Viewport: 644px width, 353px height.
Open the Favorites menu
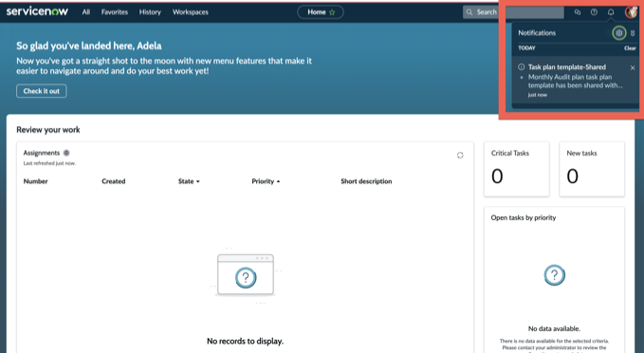(x=115, y=12)
